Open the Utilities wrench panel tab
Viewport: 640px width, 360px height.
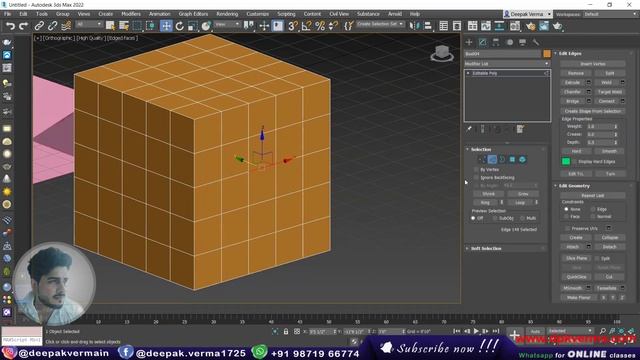536,42
